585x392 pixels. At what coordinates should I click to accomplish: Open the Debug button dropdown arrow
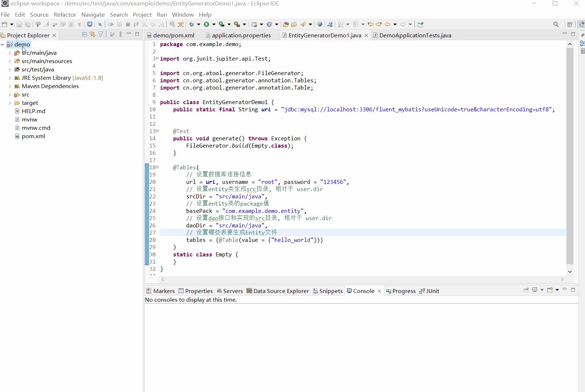coord(199,24)
